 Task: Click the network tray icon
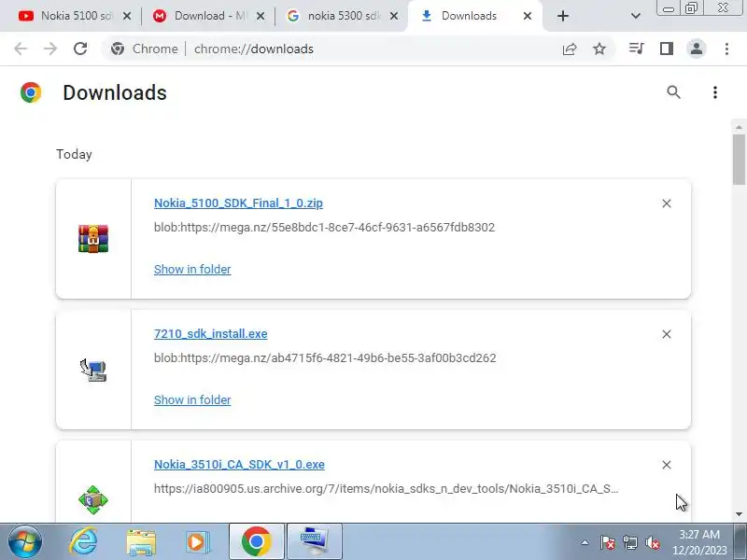pos(629,542)
